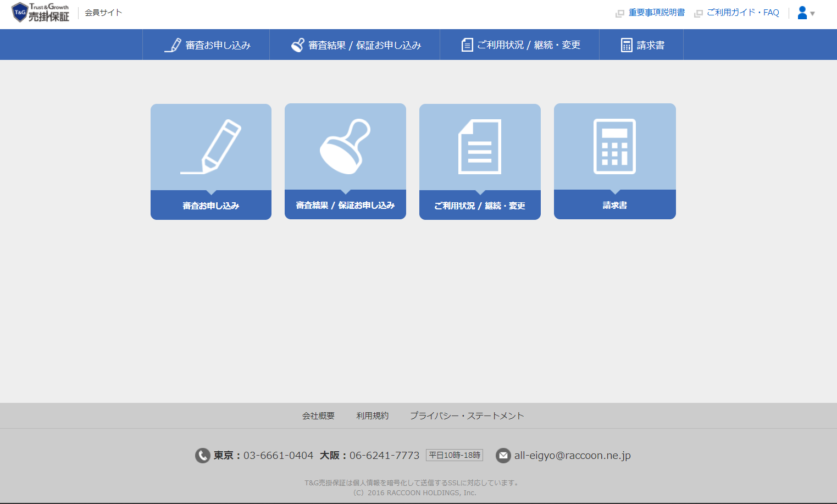Image resolution: width=837 pixels, height=504 pixels.
Task: Click external-link icon beside ご利用ガイド・FAQ
Action: [699, 13]
